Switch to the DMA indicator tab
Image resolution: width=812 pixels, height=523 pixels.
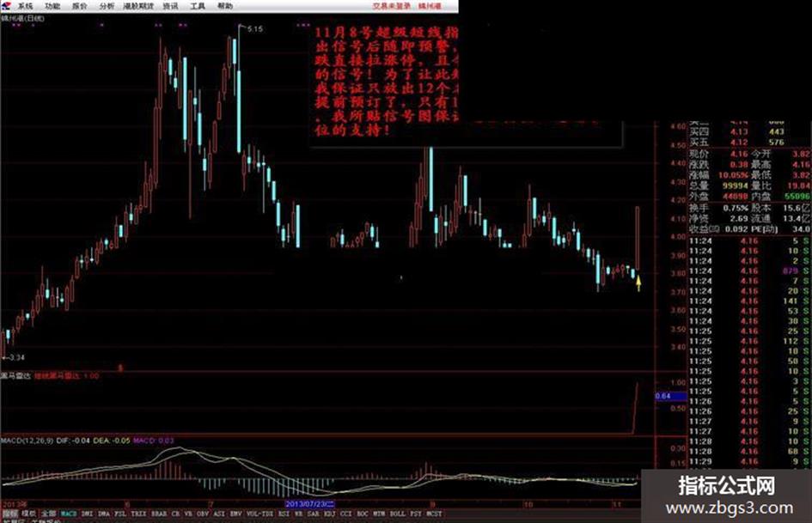pyautogui.click(x=104, y=514)
